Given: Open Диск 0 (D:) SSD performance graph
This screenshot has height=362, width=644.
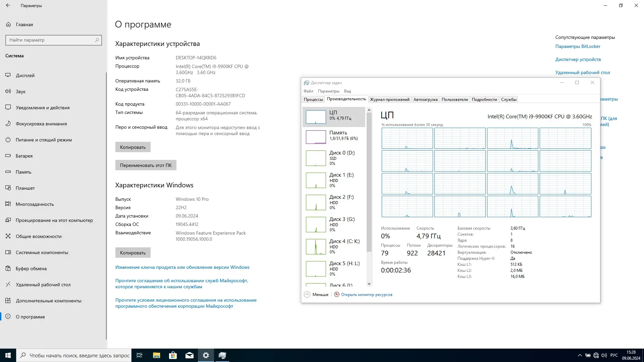Looking at the screenshot, I should click(x=334, y=158).
